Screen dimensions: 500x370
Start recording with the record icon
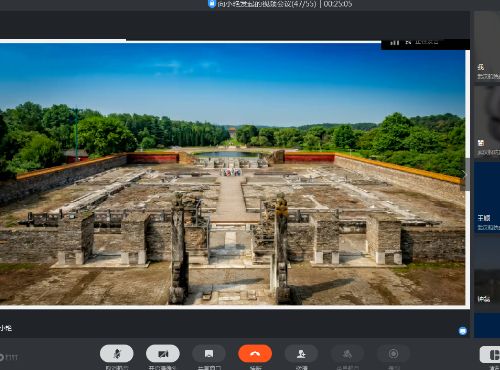(x=393, y=354)
